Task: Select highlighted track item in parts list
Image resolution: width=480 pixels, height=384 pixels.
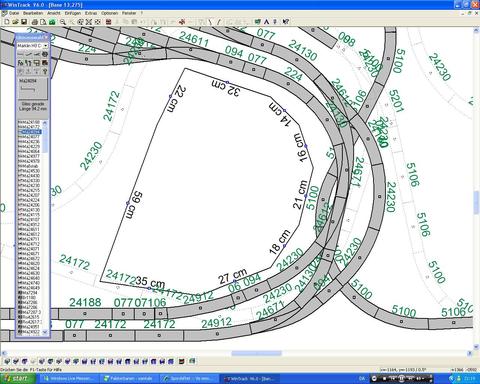Action: point(30,132)
